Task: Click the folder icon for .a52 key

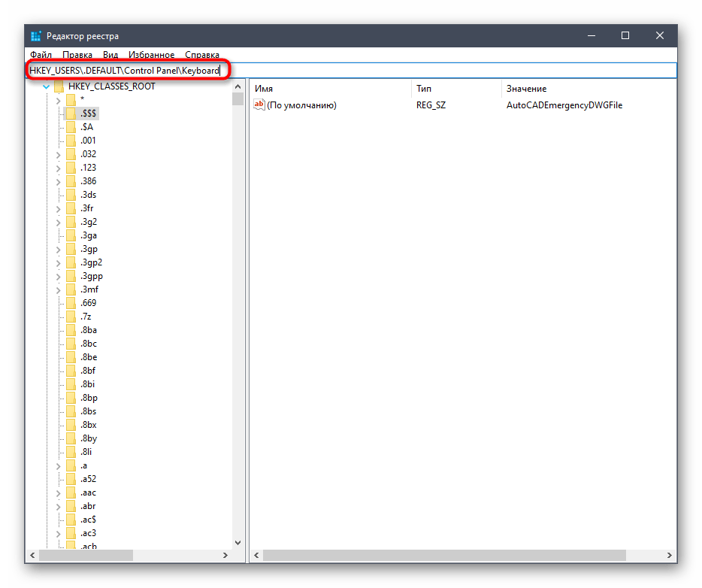Action: tap(71, 479)
